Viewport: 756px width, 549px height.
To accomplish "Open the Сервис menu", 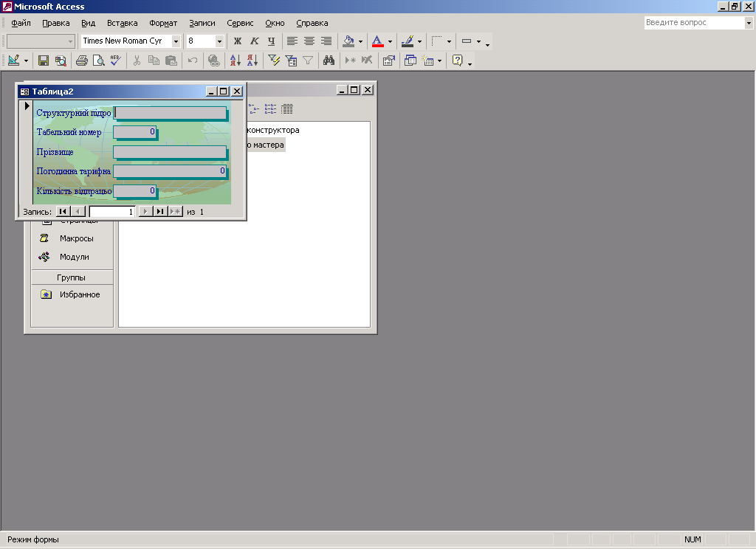I will tap(240, 23).
